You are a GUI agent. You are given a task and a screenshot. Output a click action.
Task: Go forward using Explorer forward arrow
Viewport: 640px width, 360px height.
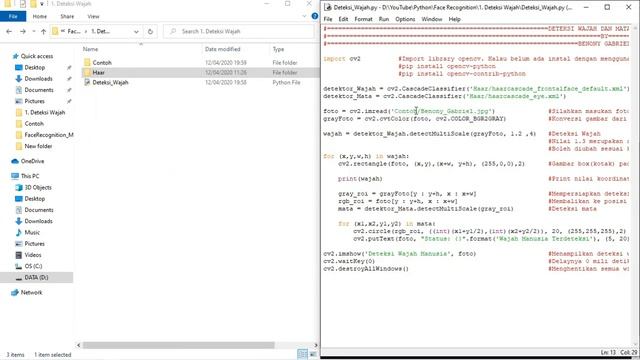(22, 31)
